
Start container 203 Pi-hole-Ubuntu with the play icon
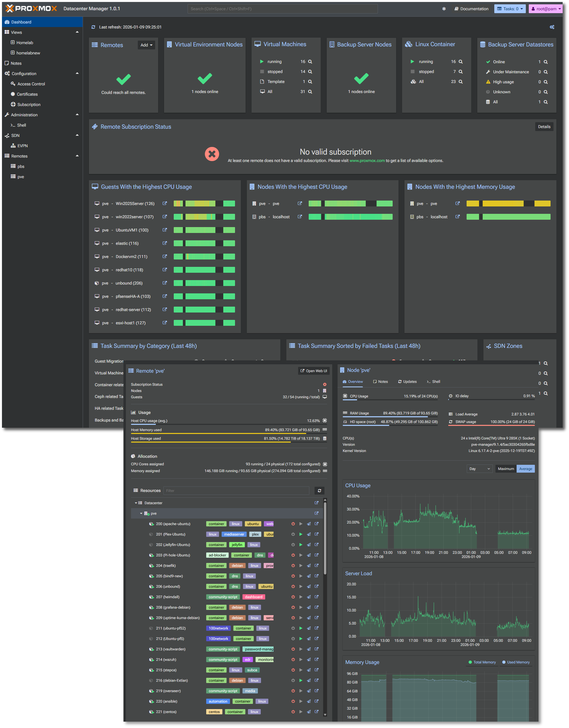pyautogui.click(x=301, y=555)
